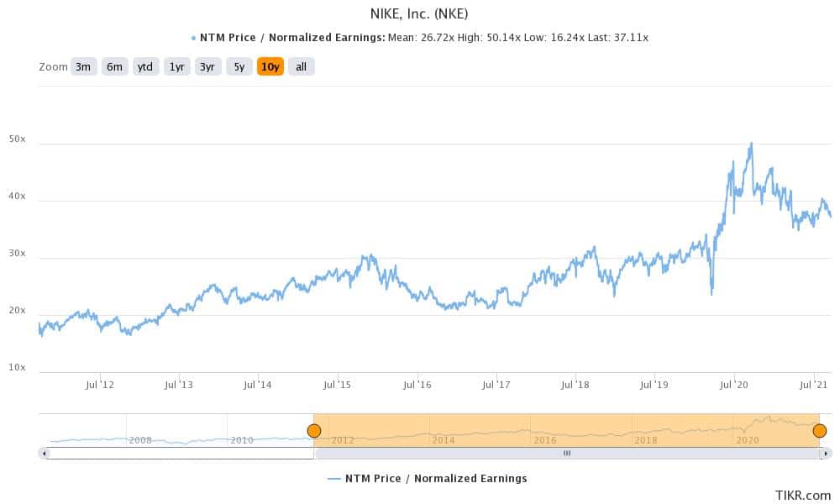Click the highlighted 10y zoom button
The image size is (840, 504).
[x=270, y=67]
